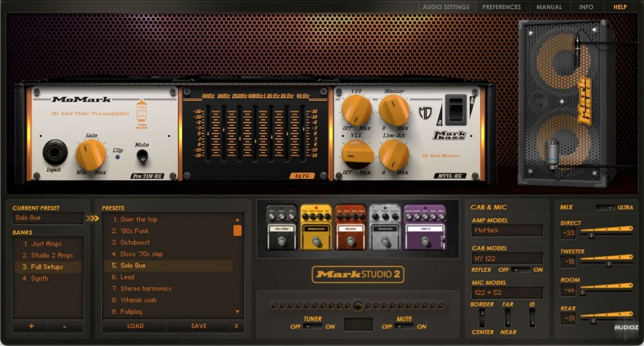
Task: Toggle the Reflex off/on switch
Action: click(x=521, y=270)
